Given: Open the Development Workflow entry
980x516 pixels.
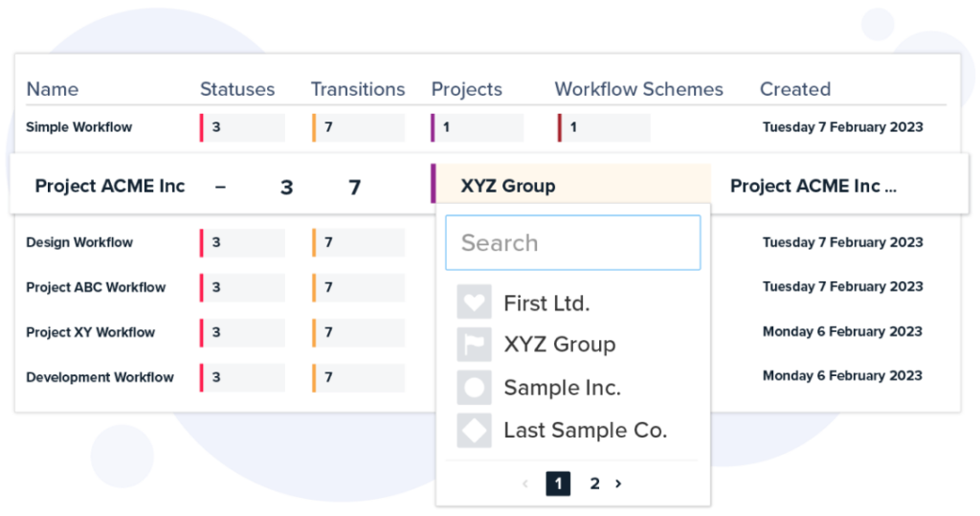Looking at the screenshot, I should 100,377.
